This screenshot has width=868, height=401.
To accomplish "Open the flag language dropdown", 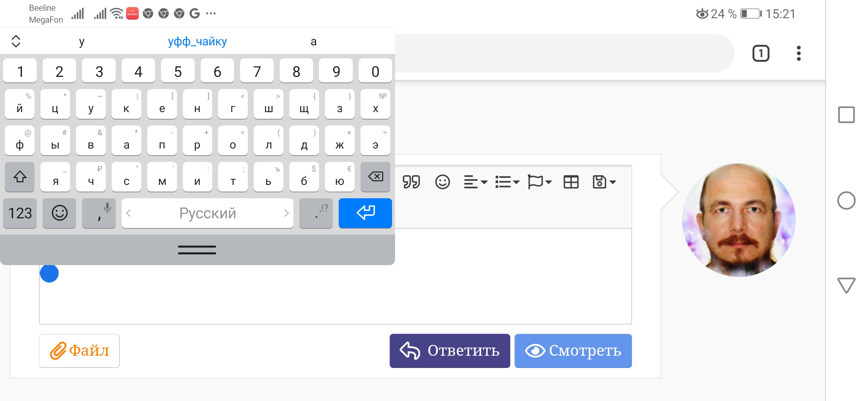I will (x=540, y=182).
